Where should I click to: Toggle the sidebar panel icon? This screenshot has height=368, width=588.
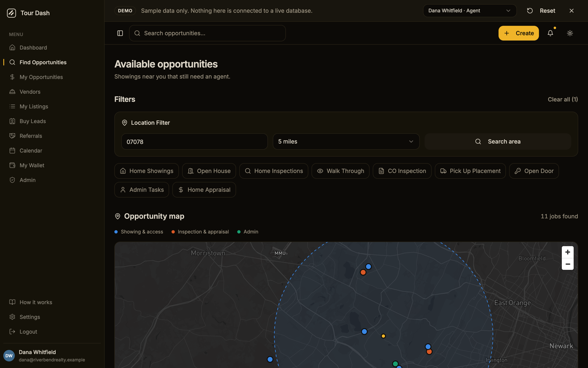pos(120,33)
